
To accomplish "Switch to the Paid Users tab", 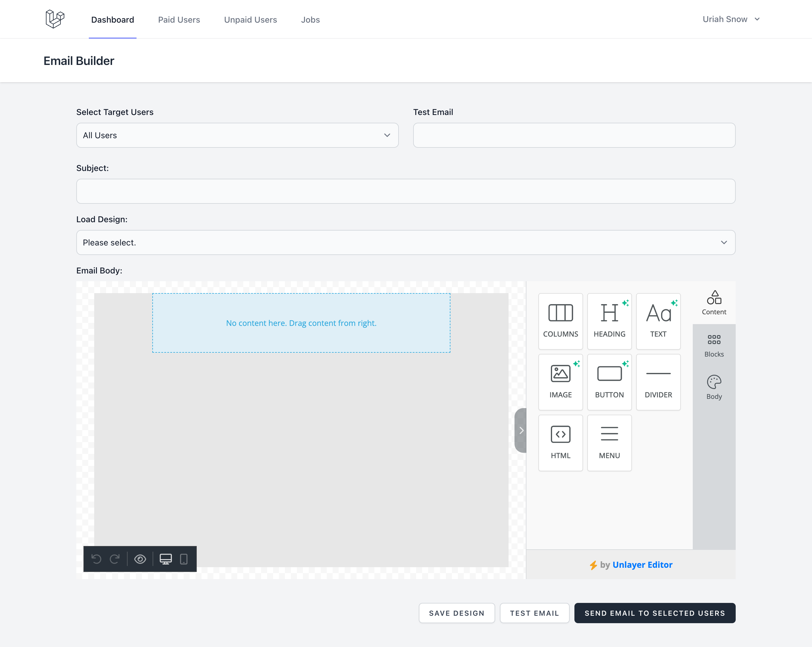I will pyautogui.click(x=179, y=19).
